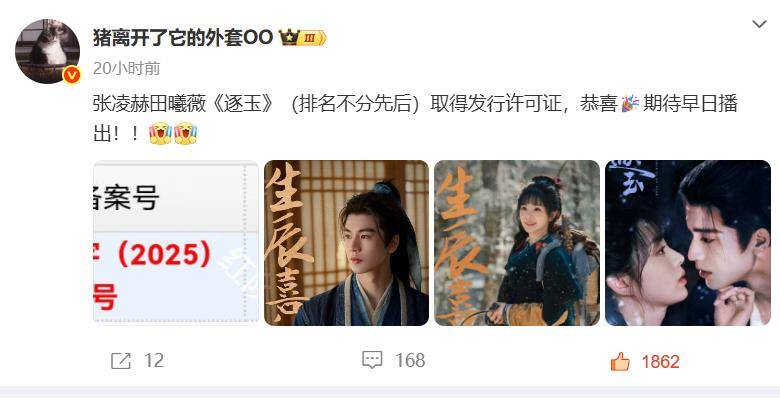Open comments via speech bubble icon
Viewport: 780px width, 400px height.
[x=372, y=360]
